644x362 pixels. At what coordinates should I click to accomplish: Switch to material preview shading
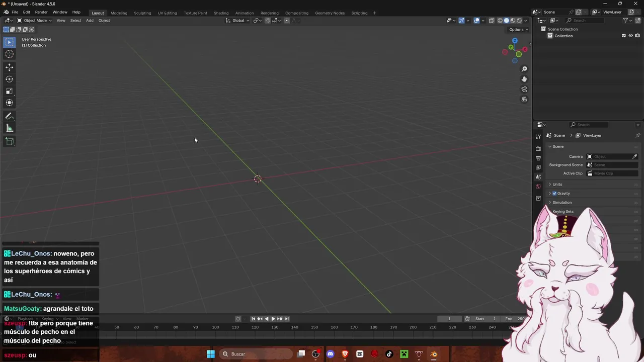513,20
